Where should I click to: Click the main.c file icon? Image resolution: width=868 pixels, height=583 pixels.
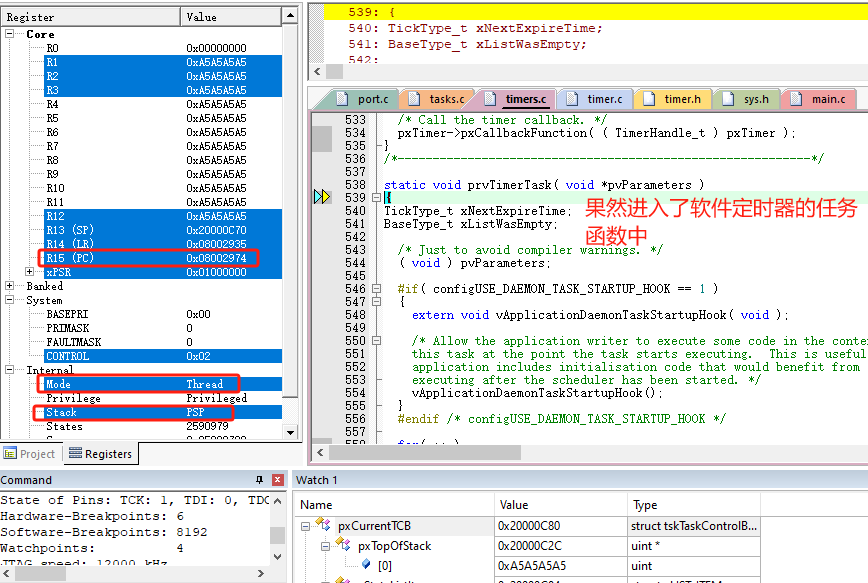click(x=796, y=99)
